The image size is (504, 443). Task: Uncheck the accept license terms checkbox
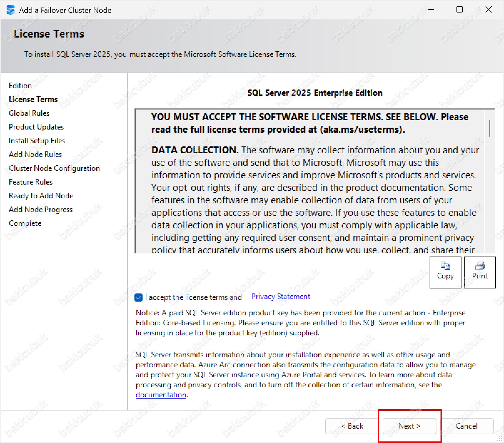pos(139,297)
